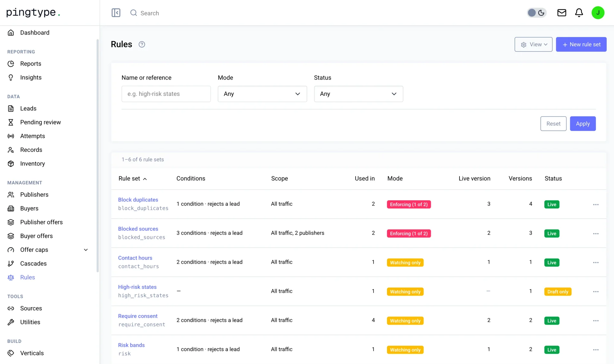Viewport: 614px width, 364px height.
Task: Open the Dashboard home icon
Action: point(11,33)
